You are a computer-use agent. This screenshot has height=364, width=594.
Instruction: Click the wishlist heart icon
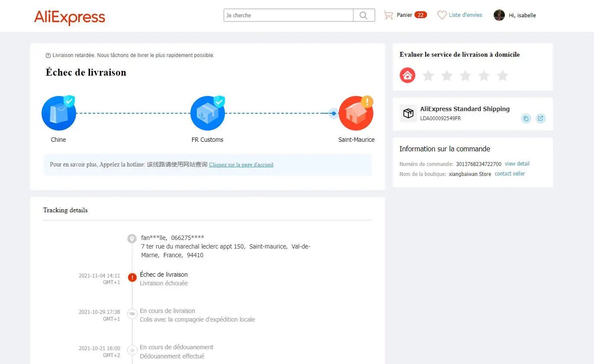point(442,15)
